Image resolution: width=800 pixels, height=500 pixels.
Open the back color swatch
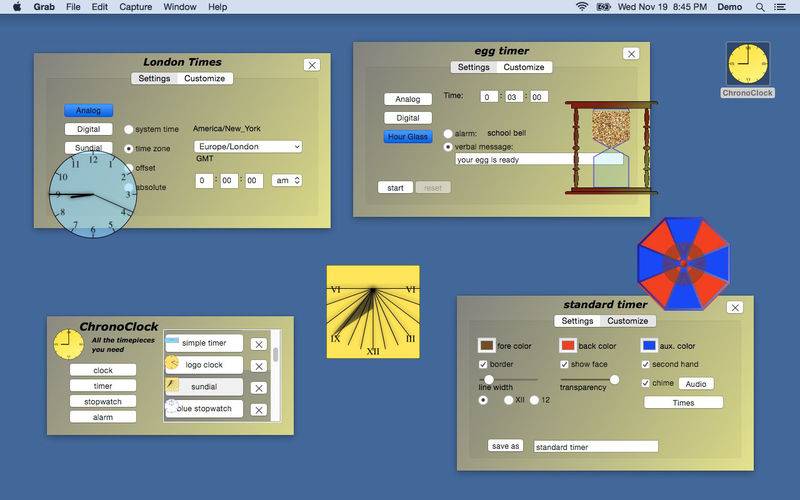pyautogui.click(x=568, y=345)
